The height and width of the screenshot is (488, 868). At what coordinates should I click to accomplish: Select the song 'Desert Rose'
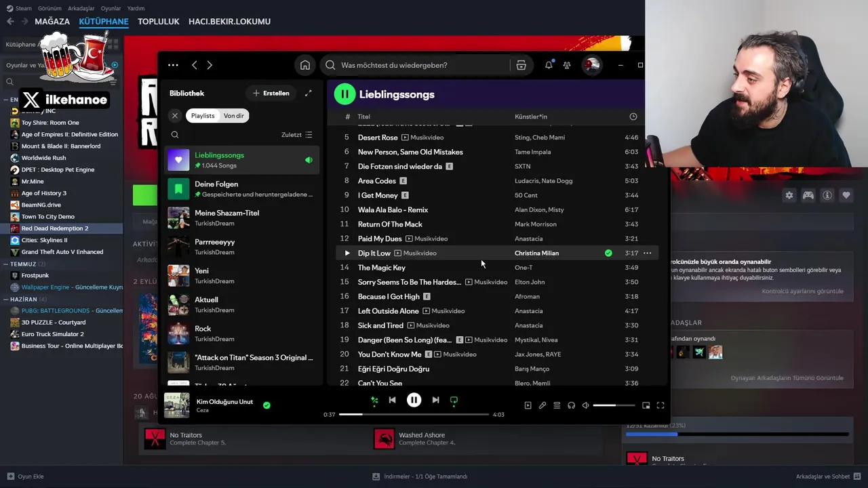tap(378, 138)
